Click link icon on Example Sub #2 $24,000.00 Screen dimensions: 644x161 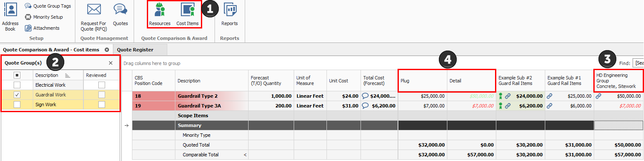508,96
